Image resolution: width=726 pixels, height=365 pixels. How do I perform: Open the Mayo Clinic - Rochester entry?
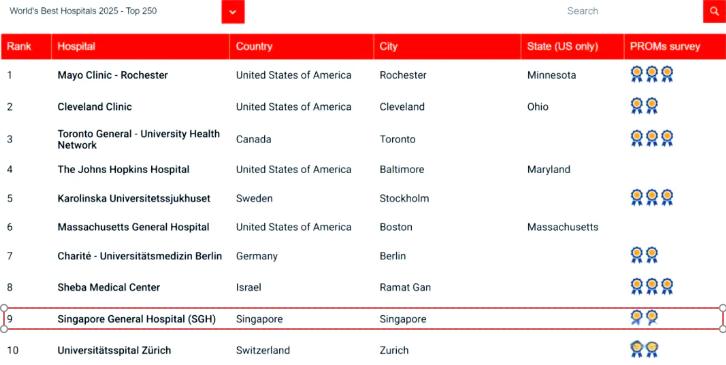click(113, 75)
